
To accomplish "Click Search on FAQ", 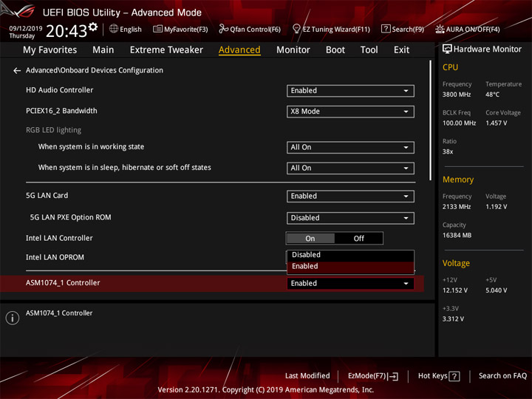I will point(503,376).
